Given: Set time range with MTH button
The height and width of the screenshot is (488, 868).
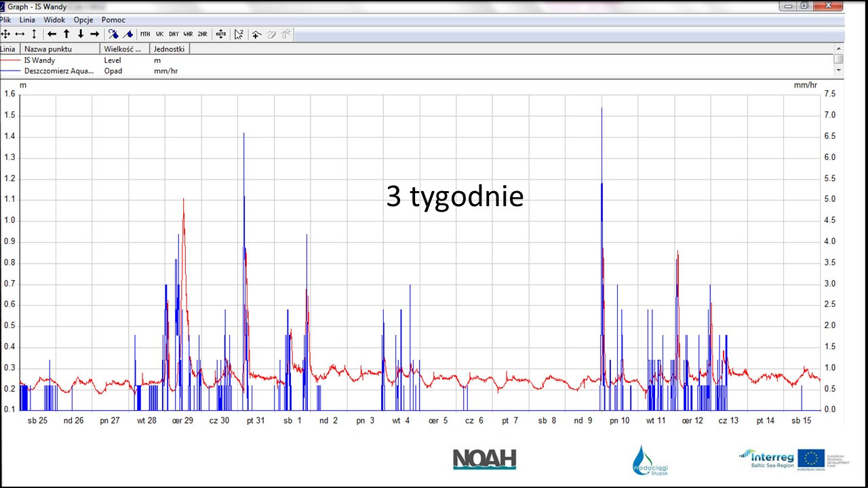Looking at the screenshot, I should point(145,34).
